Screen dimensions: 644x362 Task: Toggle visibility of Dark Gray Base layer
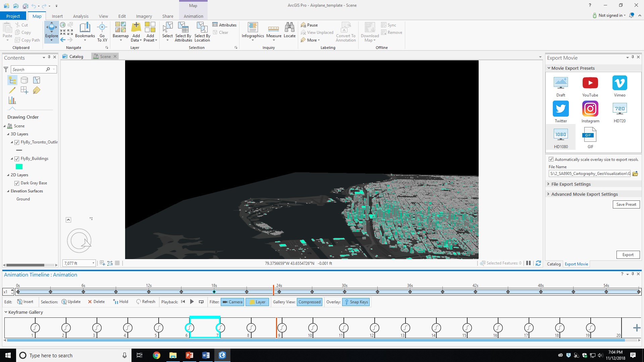click(17, 183)
